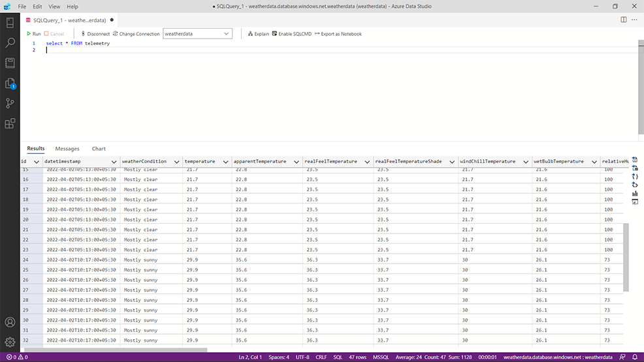Click Spaces: 4 indentation setting
The image size is (644, 362).
point(279,357)
